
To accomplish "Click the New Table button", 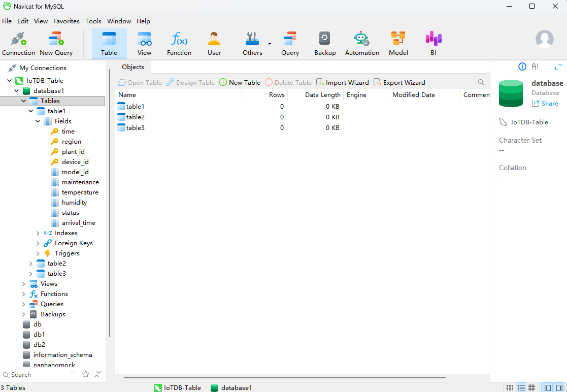I will coord(240,82).
